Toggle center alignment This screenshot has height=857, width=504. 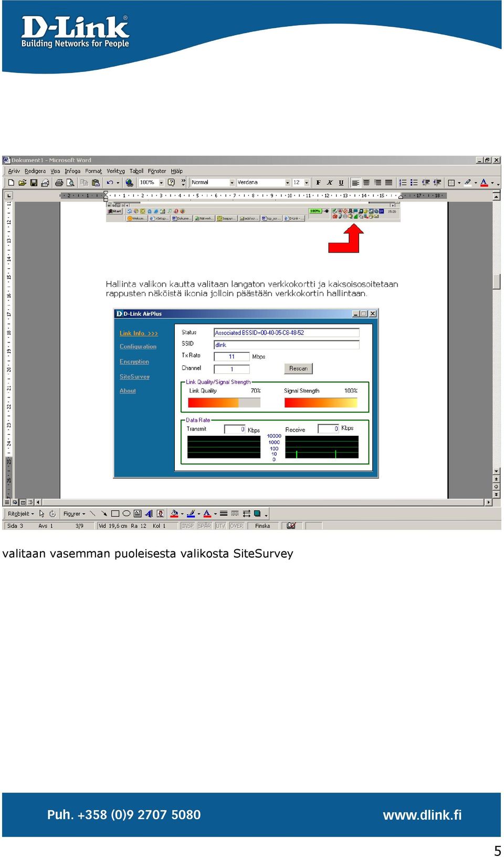coord(366,183)
